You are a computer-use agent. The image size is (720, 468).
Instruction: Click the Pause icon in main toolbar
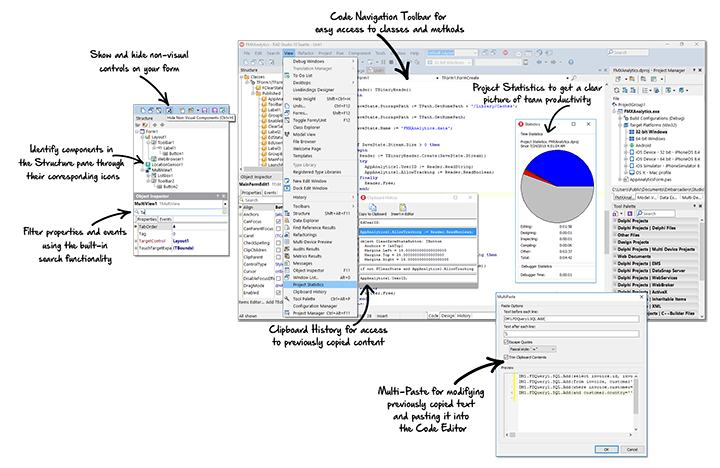coord(383,62)
